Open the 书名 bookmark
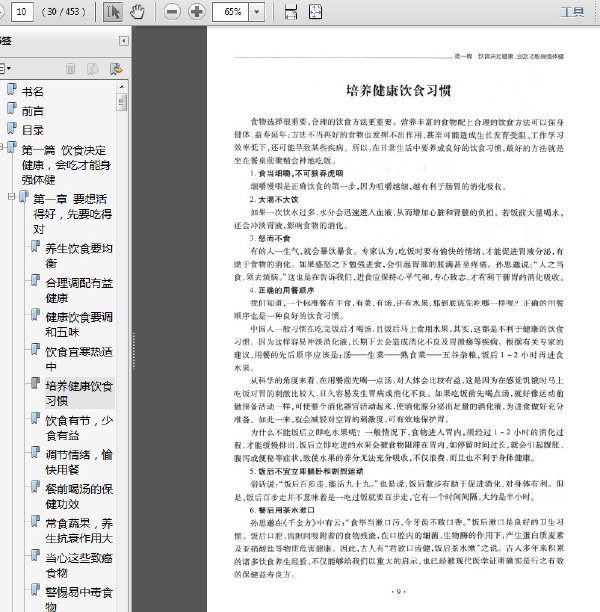 [x=32, y=92]
